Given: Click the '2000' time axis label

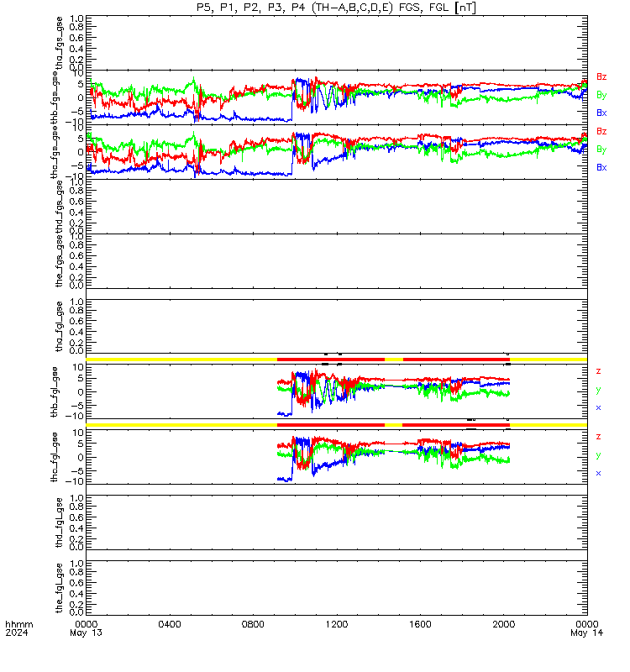Looking at the screenshot, I should pyautogui.click(x=503, y=624).
